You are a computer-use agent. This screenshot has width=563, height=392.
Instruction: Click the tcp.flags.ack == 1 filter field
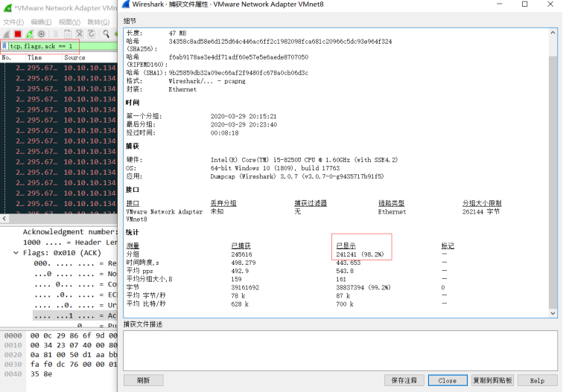pyautogui.click(x=63, y=46)
